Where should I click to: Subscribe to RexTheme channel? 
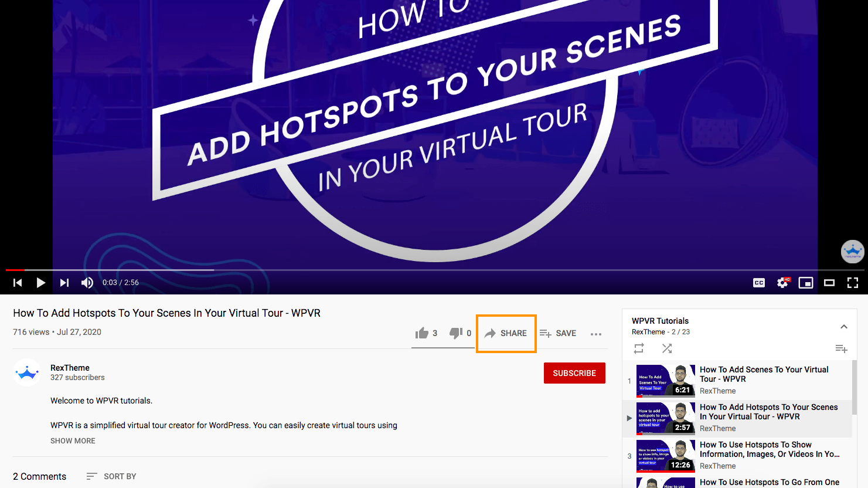[x=574, y=373]
